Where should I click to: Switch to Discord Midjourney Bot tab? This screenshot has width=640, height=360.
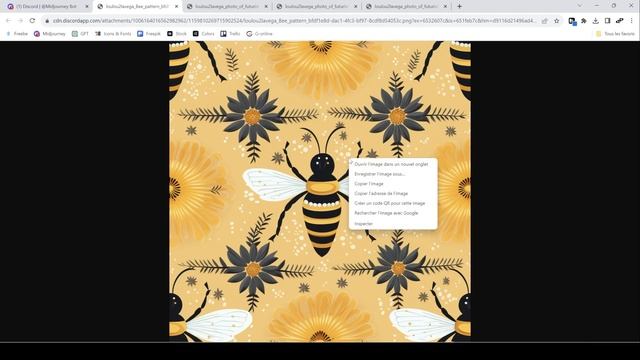(46, 7)
